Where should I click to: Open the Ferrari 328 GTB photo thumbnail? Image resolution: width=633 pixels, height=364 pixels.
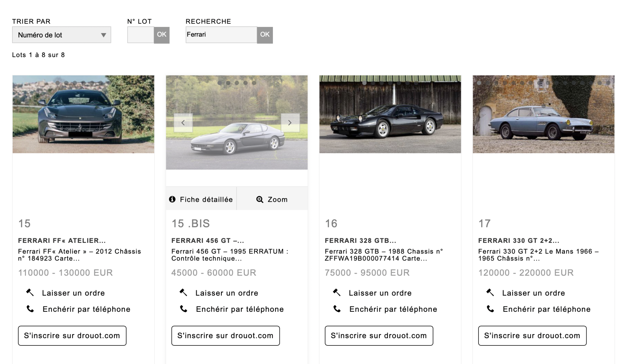click(x=390, y=114)
